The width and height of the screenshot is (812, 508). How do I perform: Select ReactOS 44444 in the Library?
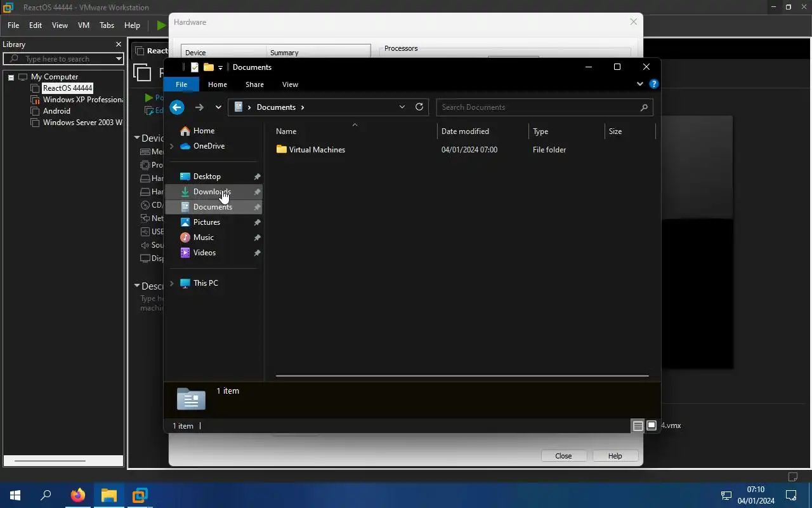(67, 88)
